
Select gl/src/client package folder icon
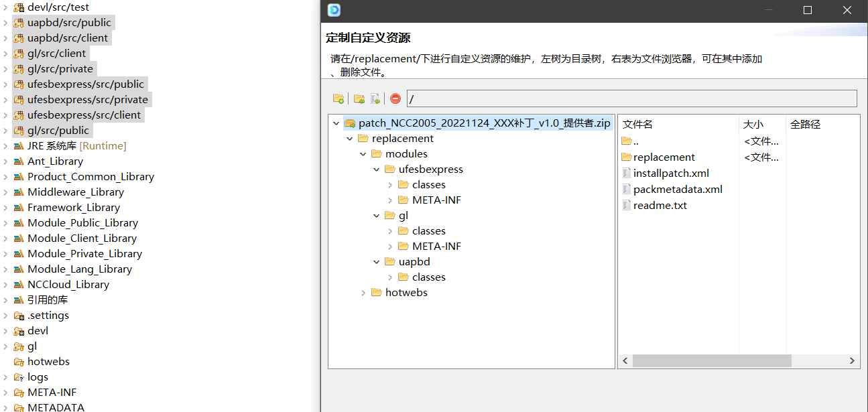coord(19,54)
